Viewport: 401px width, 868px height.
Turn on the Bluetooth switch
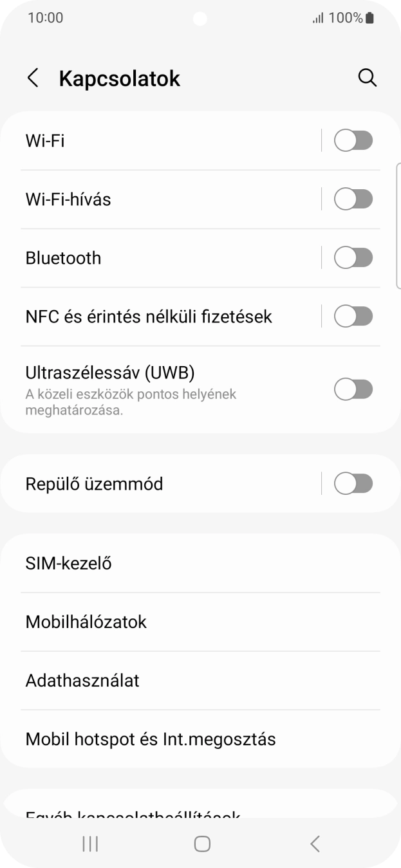[353, 257]
